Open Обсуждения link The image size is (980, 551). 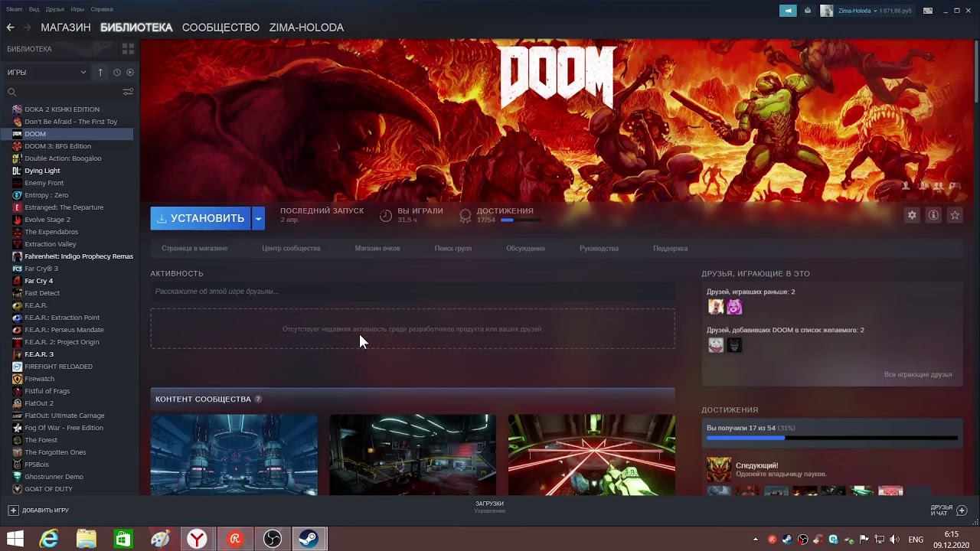[525, 248]
